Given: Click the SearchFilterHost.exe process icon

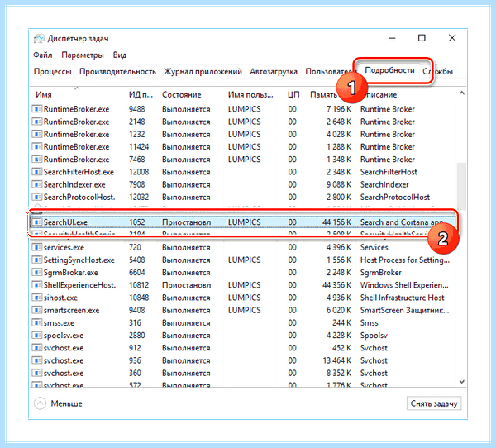Looking at the screenshot, I should [36, 172].
